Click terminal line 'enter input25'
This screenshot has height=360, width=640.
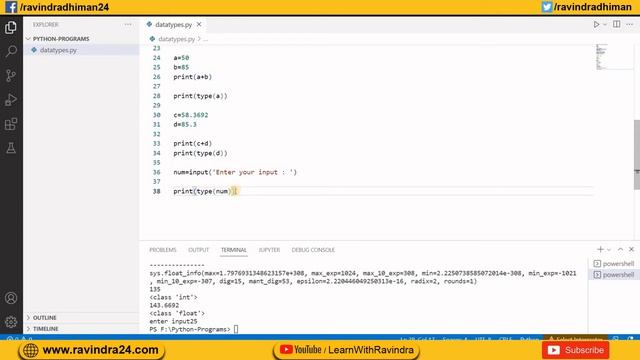tap(173, 322)
